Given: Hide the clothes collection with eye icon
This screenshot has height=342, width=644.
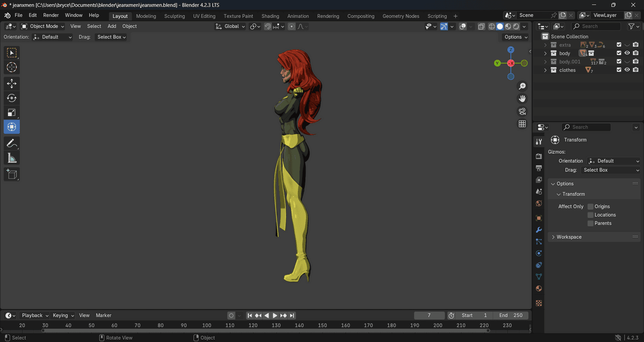Looking at the screenshot, I should 627,70.
